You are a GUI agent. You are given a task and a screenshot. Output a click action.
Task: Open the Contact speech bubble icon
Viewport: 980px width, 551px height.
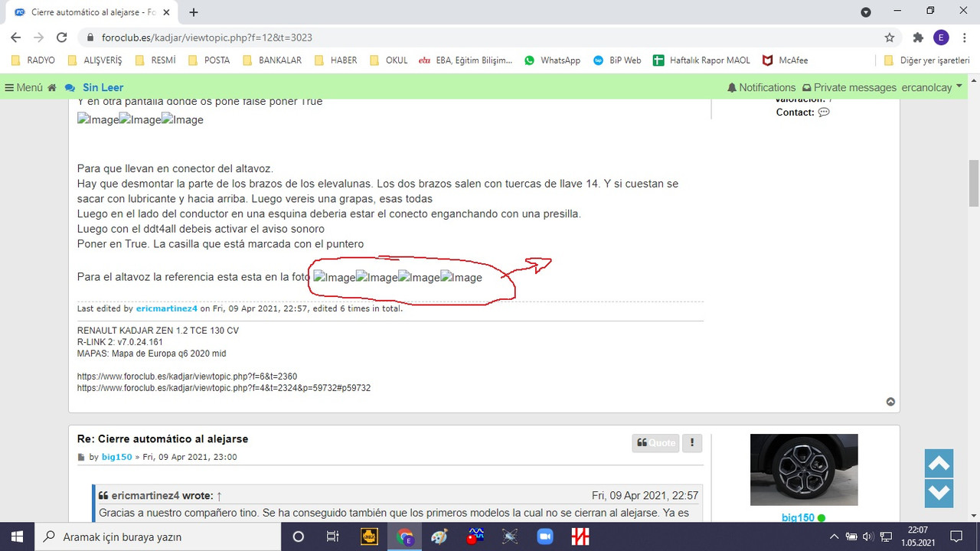coord(824,112)
